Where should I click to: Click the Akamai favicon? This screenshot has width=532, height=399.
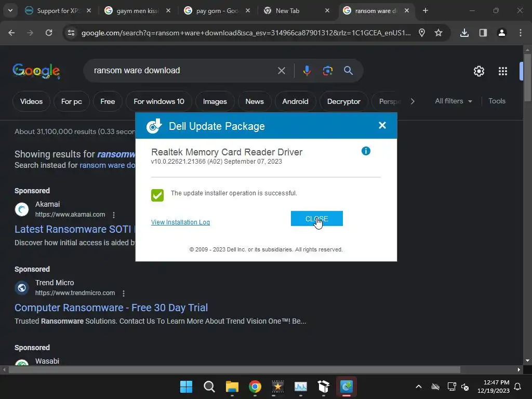22,209
